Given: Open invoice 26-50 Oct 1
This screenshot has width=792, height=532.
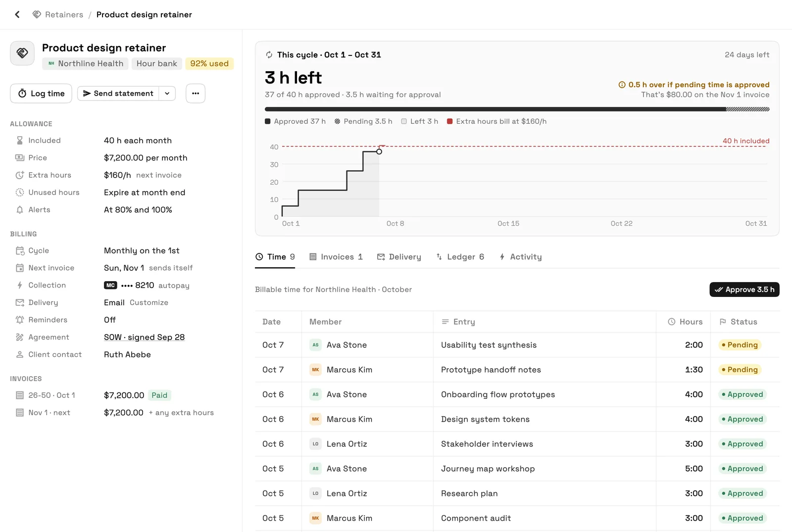Looking at the screenshot, I should [121, 395].
